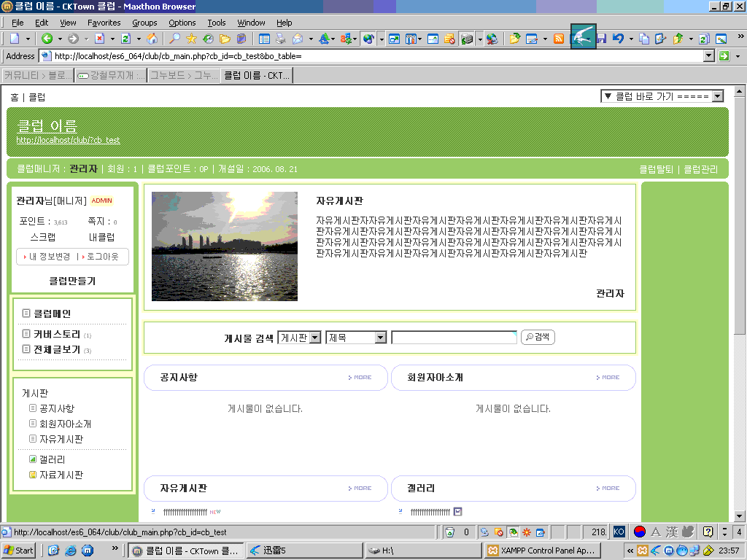Click the Home icon in toolbar
The image size is (747, 560).
[152, 39]
